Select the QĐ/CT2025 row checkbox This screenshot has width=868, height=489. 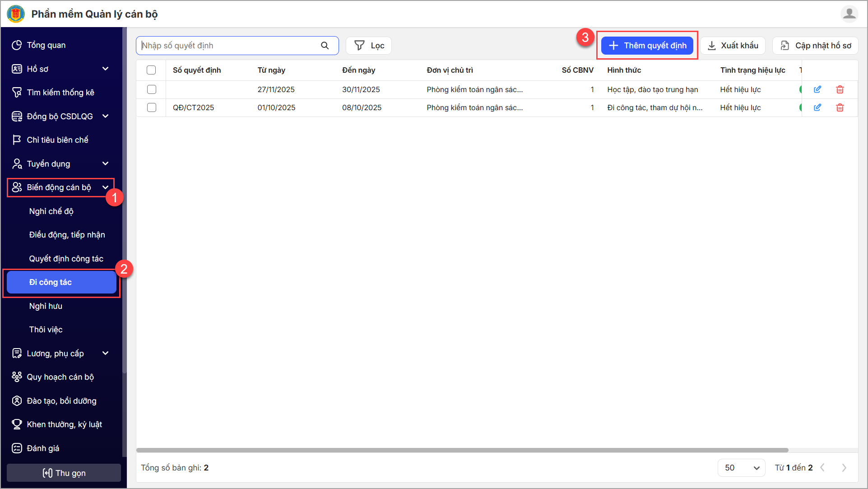tap(152, 107)
